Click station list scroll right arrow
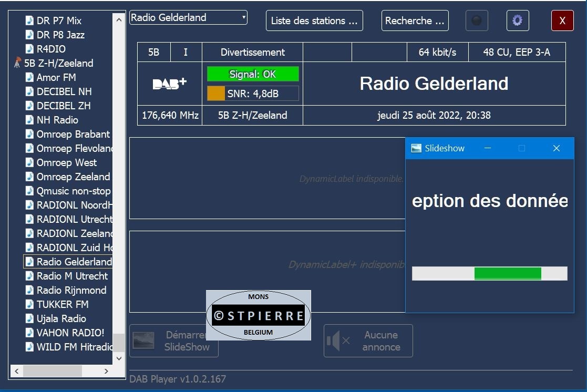 pos(106,371)
